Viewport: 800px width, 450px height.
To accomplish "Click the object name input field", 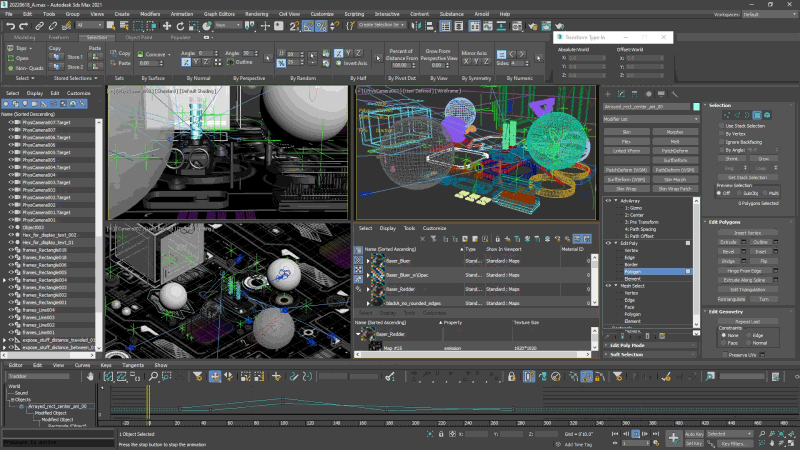I will (647, 107).
